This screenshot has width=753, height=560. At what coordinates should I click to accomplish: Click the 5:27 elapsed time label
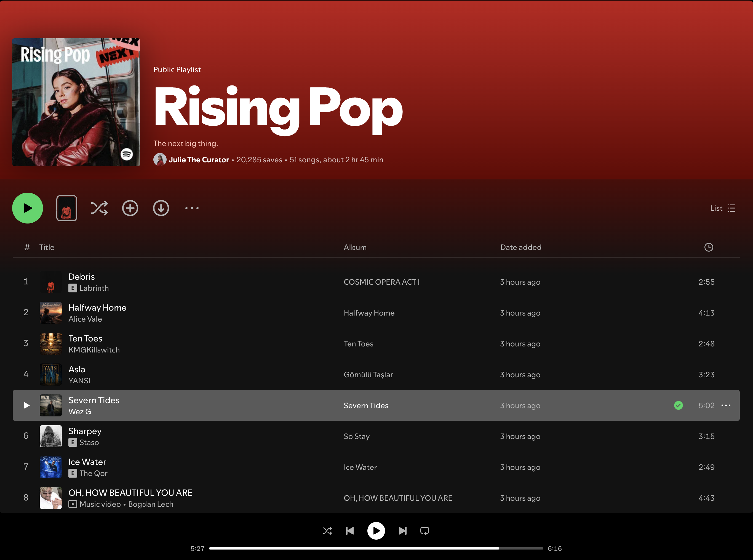pos(197,548)
